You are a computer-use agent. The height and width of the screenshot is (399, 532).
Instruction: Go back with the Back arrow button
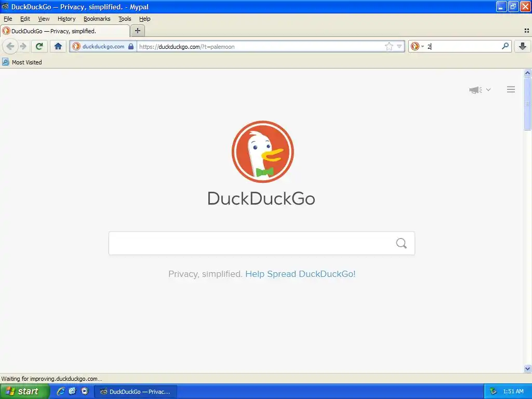click(x=10, y=46)
